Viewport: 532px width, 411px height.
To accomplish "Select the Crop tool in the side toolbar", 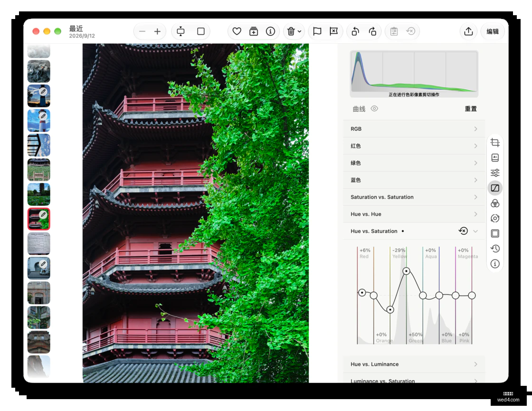I will click(495, 143).
